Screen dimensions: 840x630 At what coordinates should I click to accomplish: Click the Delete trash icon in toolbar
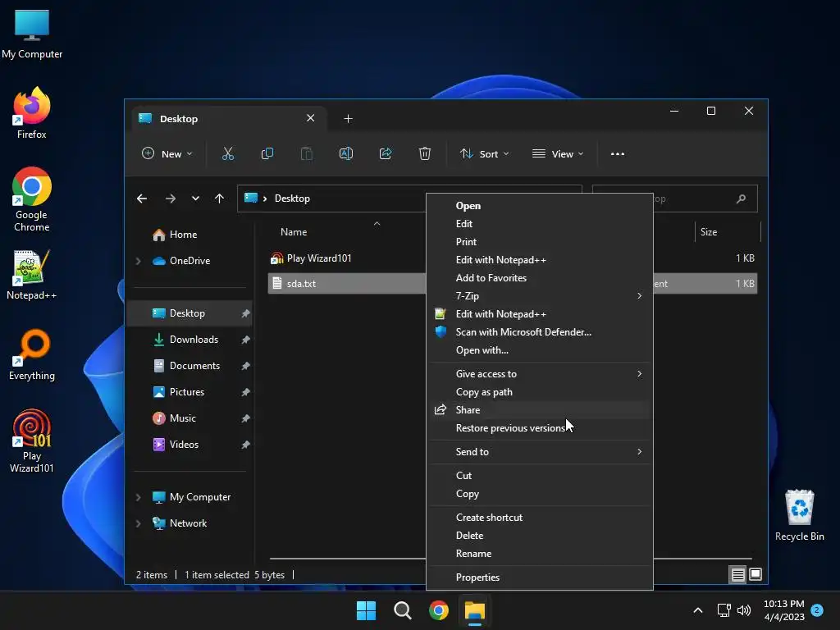(x=425, y=153)
